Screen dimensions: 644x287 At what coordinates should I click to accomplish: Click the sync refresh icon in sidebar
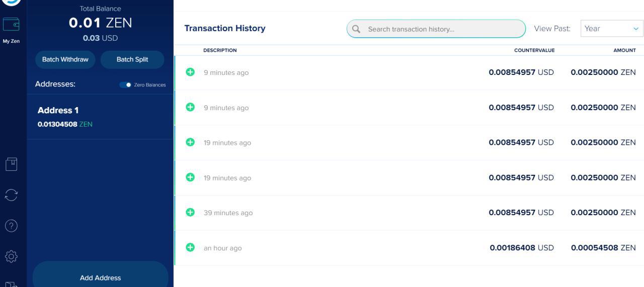coord(11,195)
